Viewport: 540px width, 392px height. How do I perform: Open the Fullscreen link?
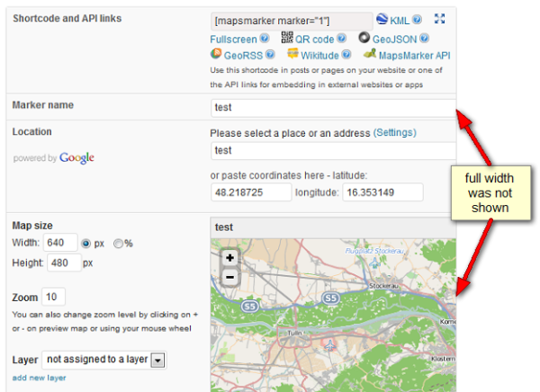[x=233, y=40]
